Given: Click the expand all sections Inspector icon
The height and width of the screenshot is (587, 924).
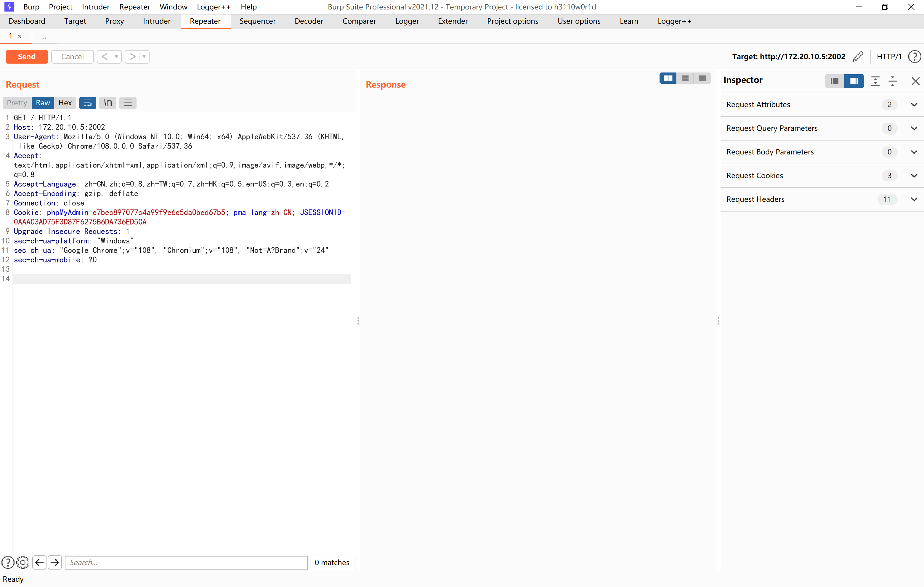Looking at the screenshot, I should 875,81.
